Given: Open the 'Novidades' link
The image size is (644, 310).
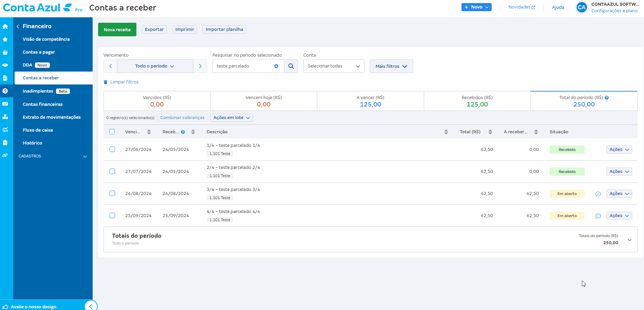Looking at the screenshot, I should [522, 7].
